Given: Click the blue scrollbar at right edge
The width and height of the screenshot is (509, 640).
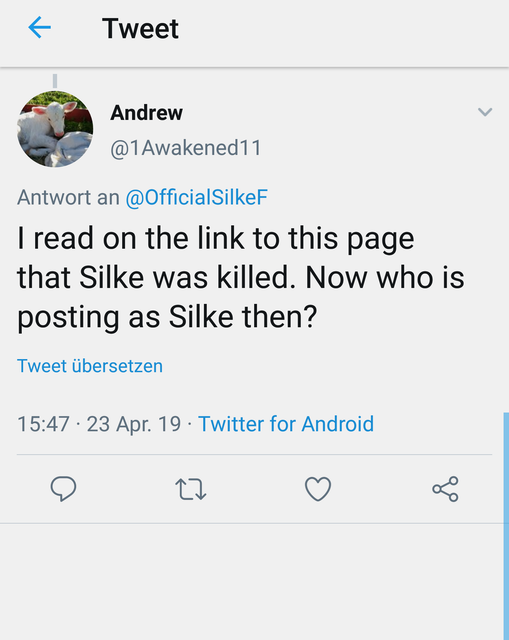Looking at the screenshot, I should coord(506,526).
